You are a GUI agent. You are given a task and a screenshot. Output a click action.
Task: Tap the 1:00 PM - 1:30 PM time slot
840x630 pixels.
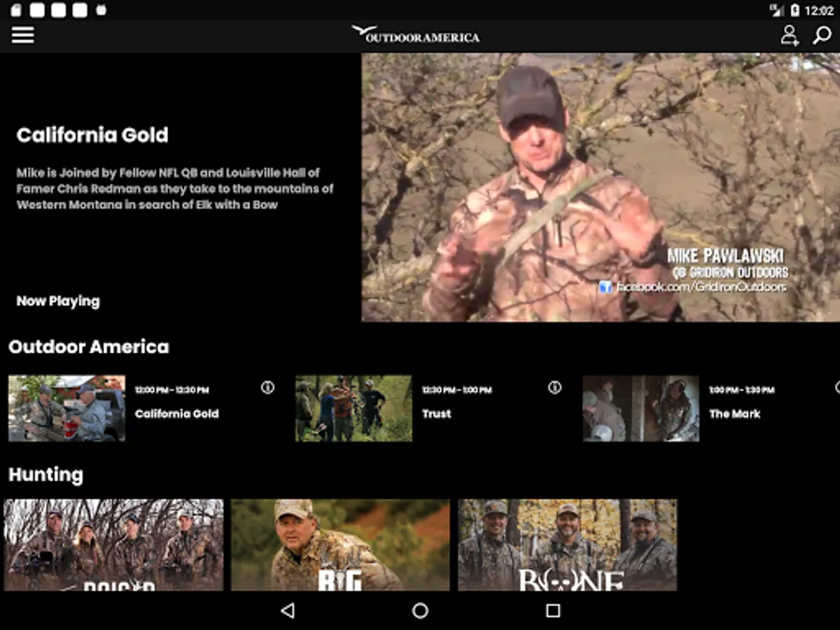742,390
